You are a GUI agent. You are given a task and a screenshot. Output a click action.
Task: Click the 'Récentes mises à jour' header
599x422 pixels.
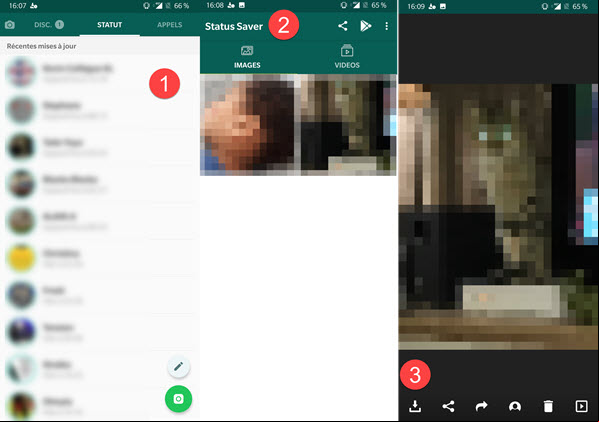coord(41,46)
